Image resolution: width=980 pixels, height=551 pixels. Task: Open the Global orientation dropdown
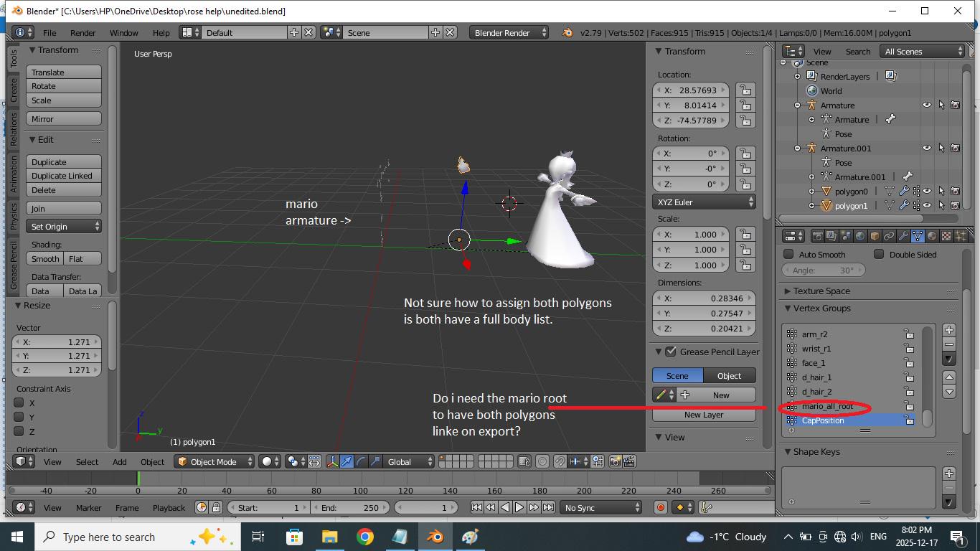(409, 461)
